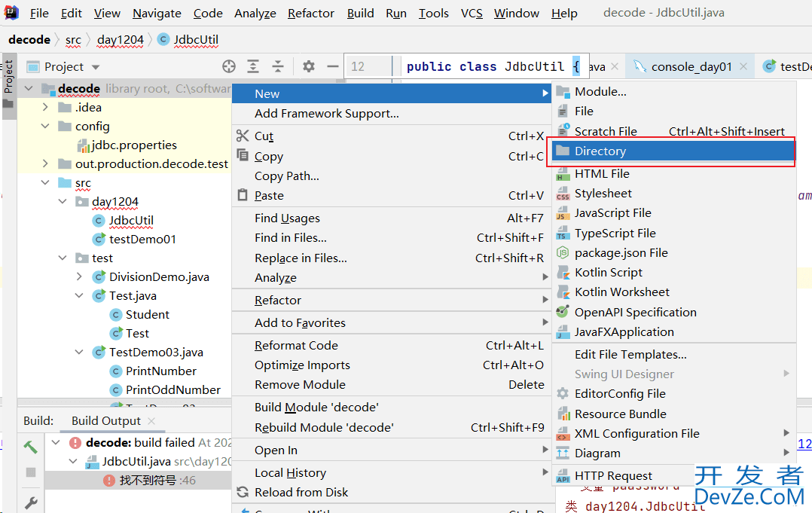Screen dimensions: 812x513
Task: Close the Build Output tab
Action: pos(151,421)
